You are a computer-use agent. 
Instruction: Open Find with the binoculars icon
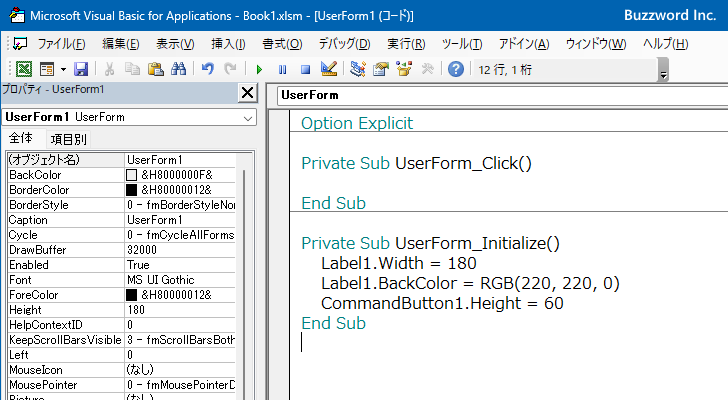[x=178, y=69]
